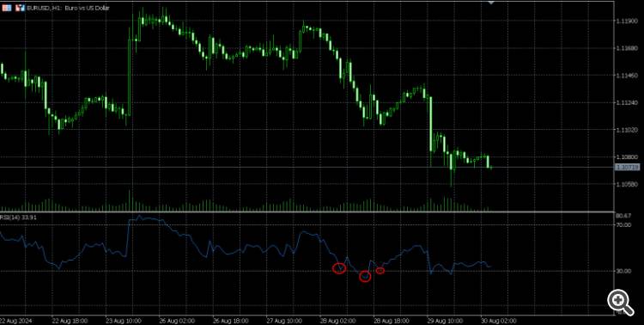Click the magnifier zoom icon
Image resolution: width=644 pixels, height=325 pixels.
(620, 302)
